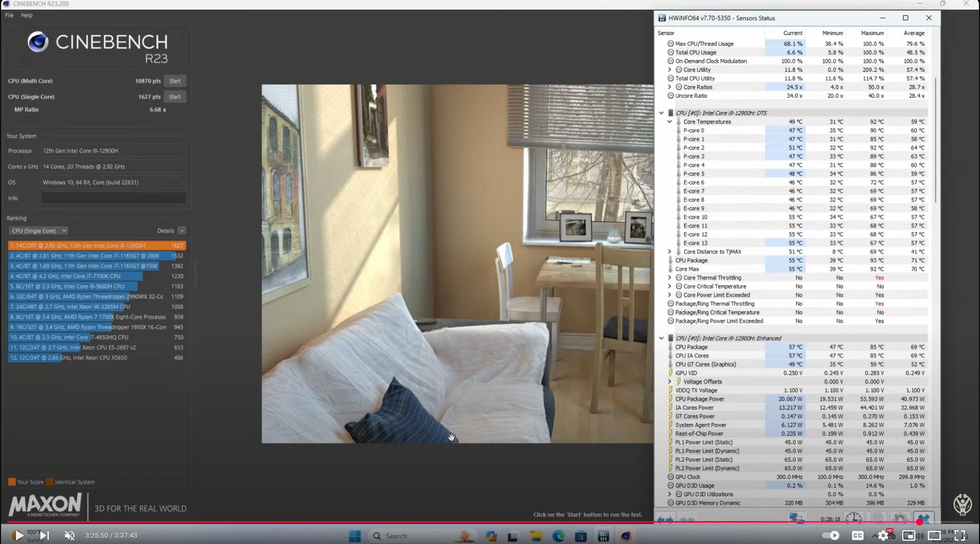Select the Xeon W-3265M ranking entry
The width and height of the screenshot is (980, 544).
tap(97, 307)
